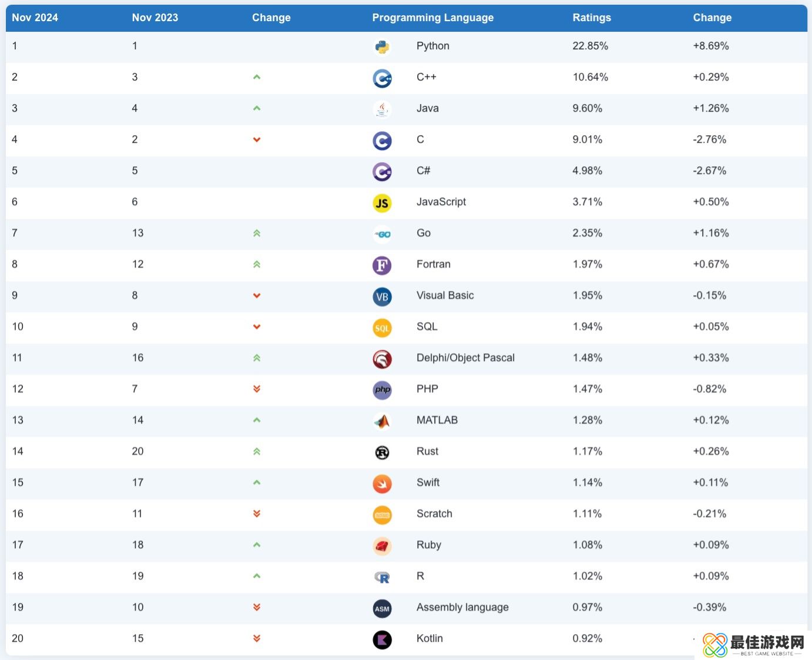Click the Programming Language column header
The width and height of the screenshot is (812, 660).
point(432,18)
